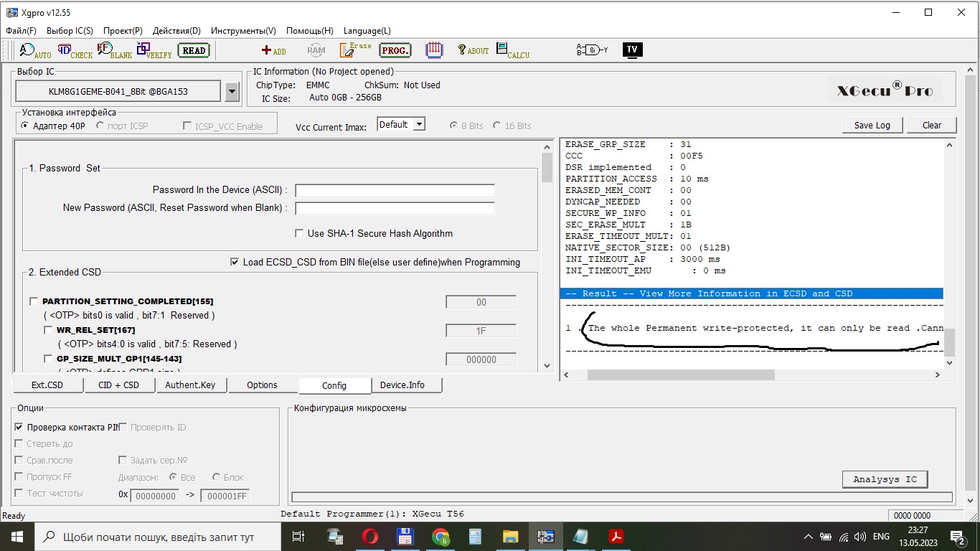The width and height of the screenshot is (980, 551).
Task: Click the PROG. programming icon
Action: (x=395, y=50)
